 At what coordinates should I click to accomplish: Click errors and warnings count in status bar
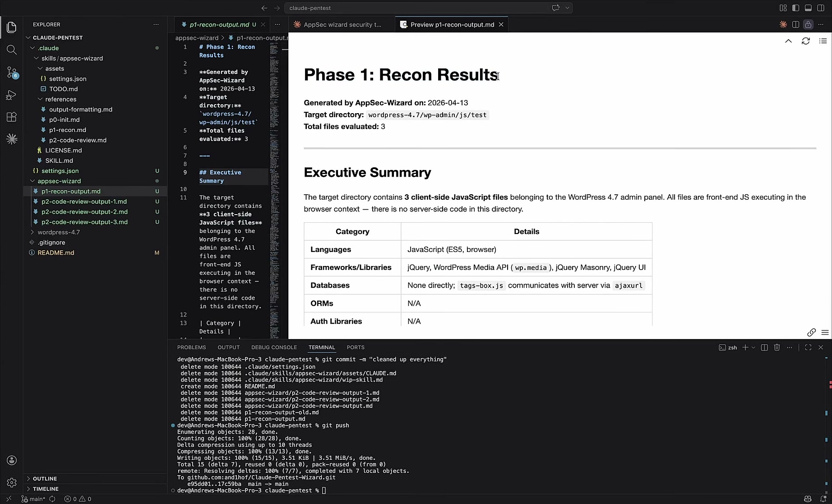click(x=78, y=499)
